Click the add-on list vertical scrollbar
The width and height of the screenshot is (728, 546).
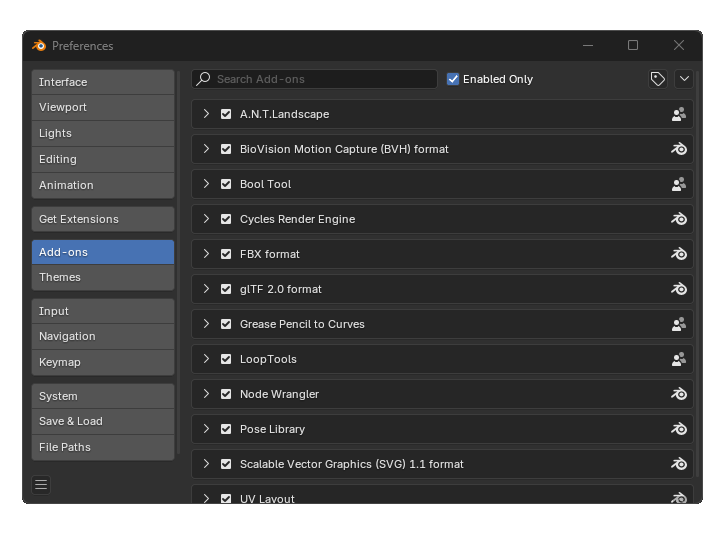(698, 274)
